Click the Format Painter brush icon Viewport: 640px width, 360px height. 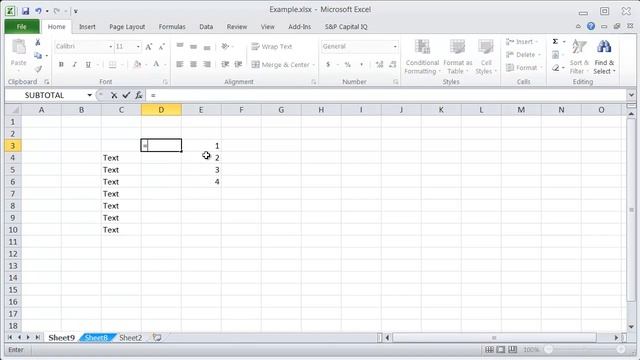(38, 69)
